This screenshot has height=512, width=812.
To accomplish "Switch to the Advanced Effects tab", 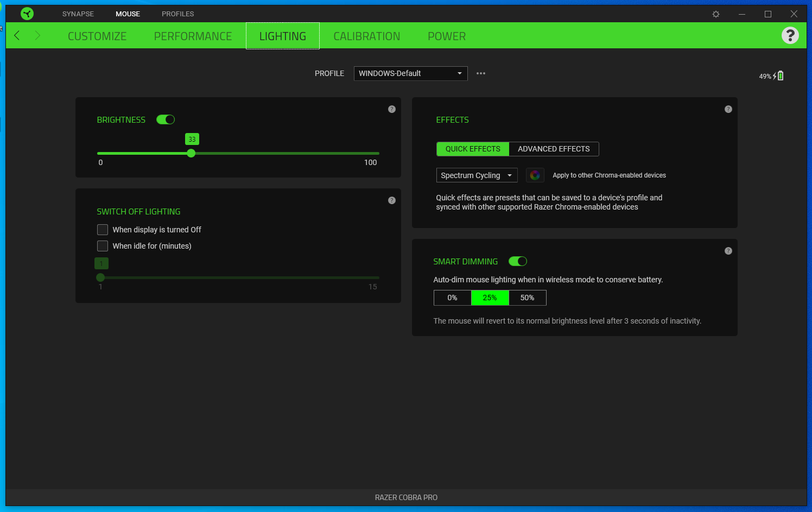I will [554, 149].
